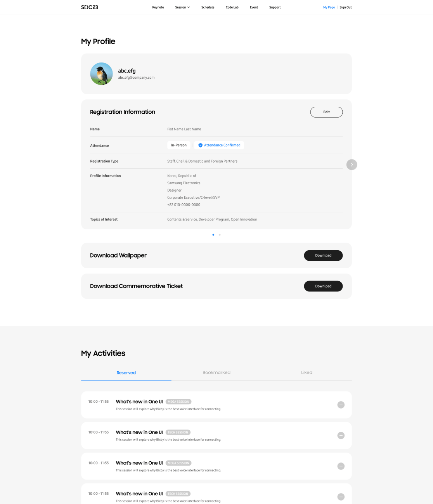Remove the second reserved session
The height and width of the screenshot is (504, 433).
pos(341,435)
